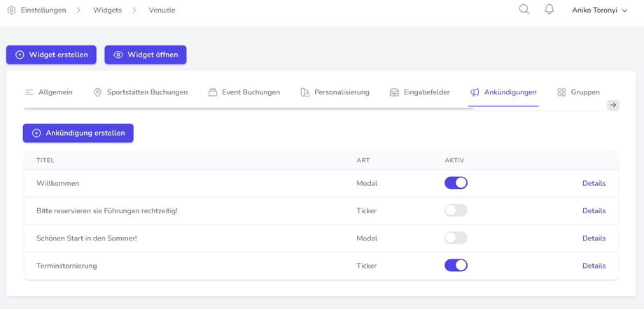Click the tab bar horizontal scrollbar
644x309 pixels.
click(248, 108)
